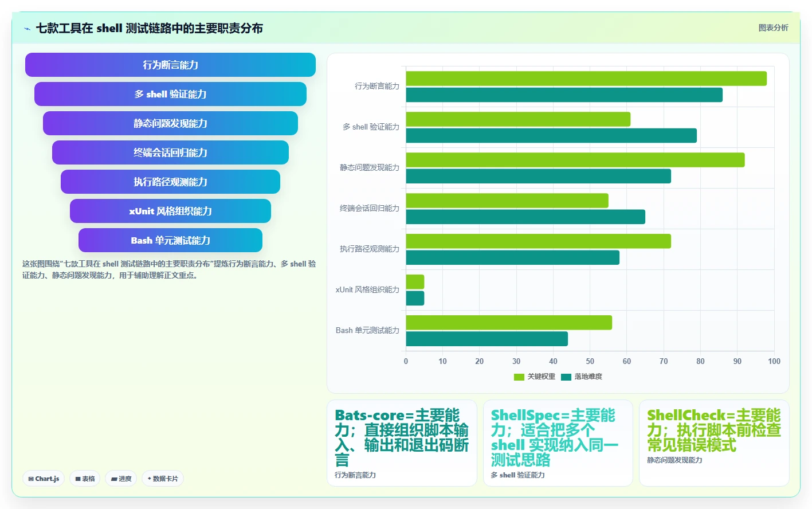Select the 终端会话回归能力 funnel bar
Screen dimensions: 812x509
[170, 152]
